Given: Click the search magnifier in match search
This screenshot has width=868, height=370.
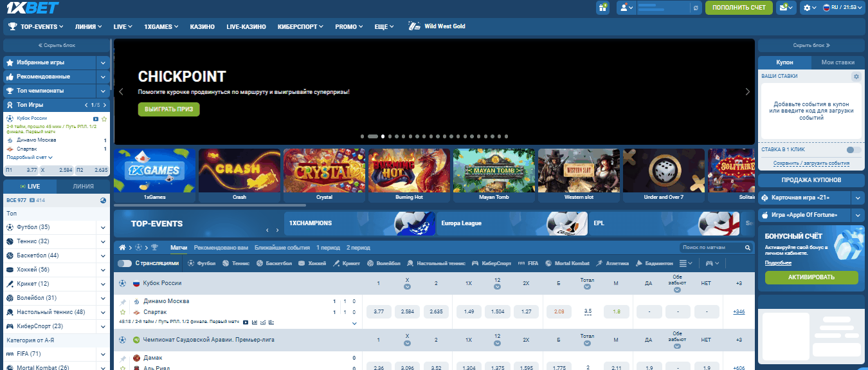Looking at the screenshot, I should (x=748, y=247).
